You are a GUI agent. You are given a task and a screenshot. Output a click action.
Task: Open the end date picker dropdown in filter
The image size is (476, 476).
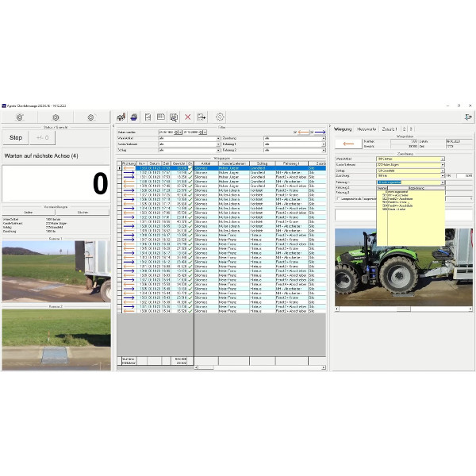(x=205, y=132)
